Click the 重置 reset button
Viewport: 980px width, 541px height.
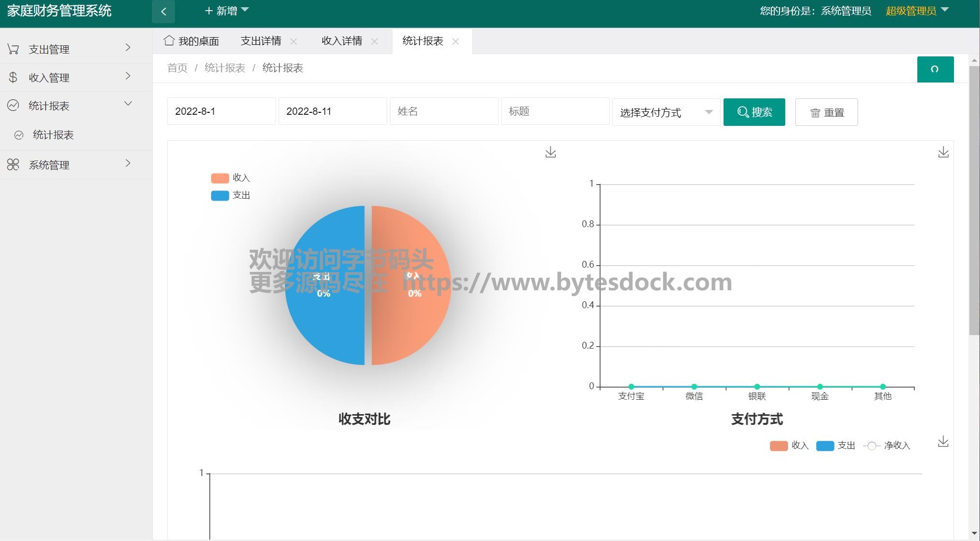826,112
